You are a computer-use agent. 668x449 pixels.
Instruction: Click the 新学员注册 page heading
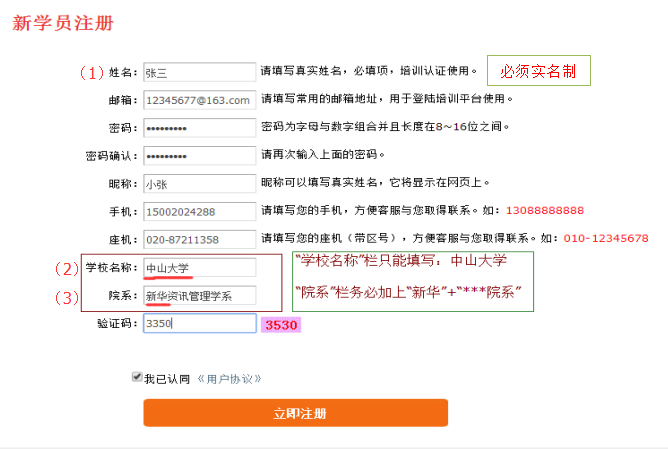point(63,23)
